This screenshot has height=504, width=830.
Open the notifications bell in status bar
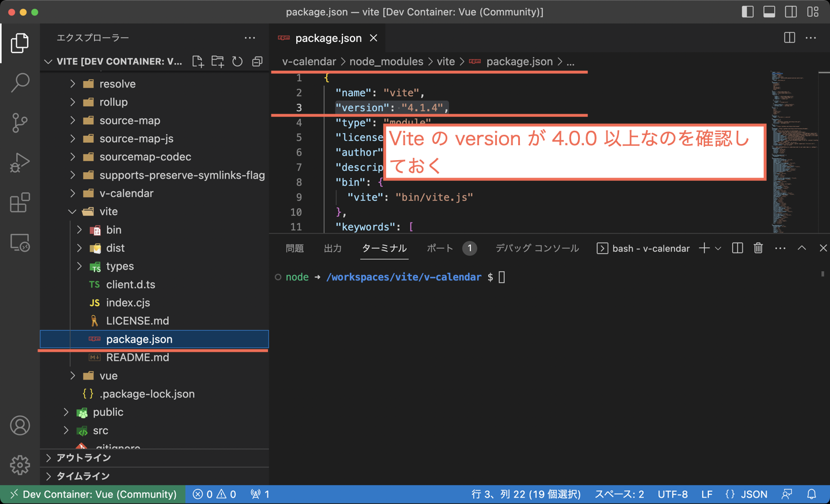[x=812, y=494]
